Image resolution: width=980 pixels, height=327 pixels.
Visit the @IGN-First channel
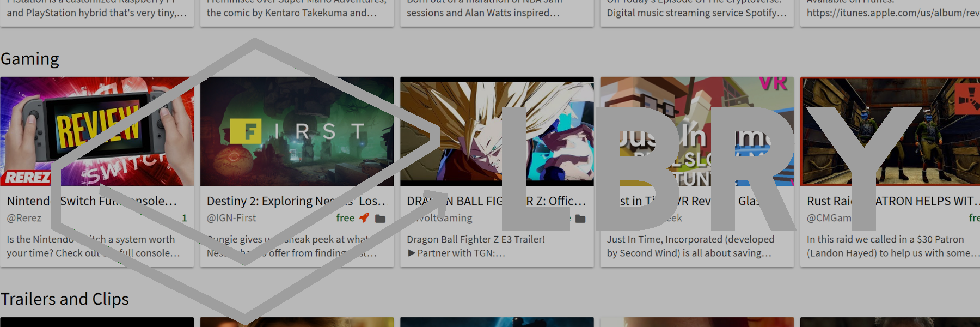tap(231, 218)
